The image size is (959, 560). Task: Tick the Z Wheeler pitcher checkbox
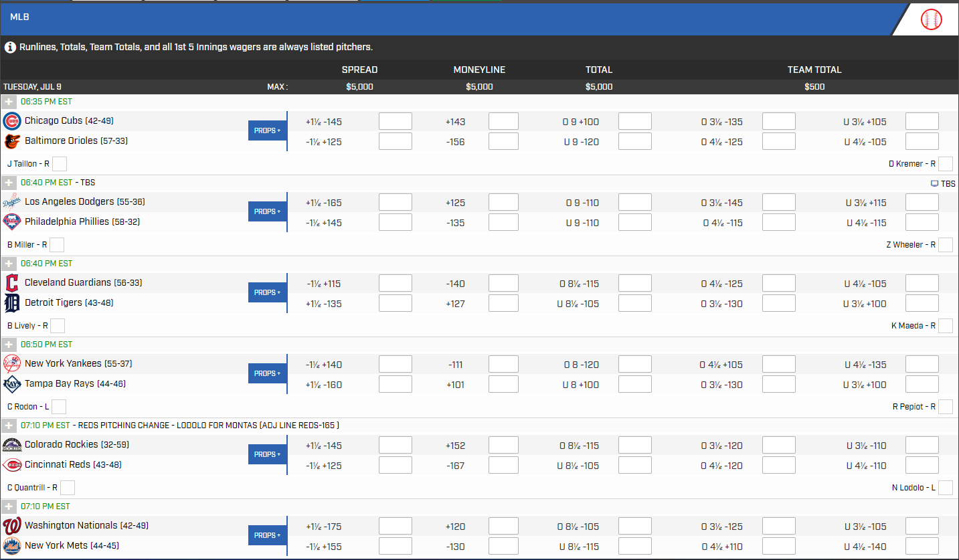[x=946, y=245]
